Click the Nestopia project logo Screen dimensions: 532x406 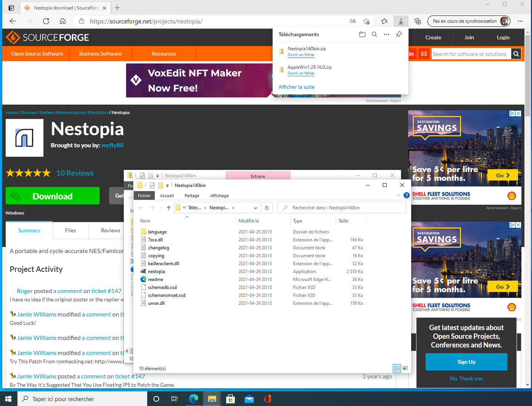click(x=25, y=138)
